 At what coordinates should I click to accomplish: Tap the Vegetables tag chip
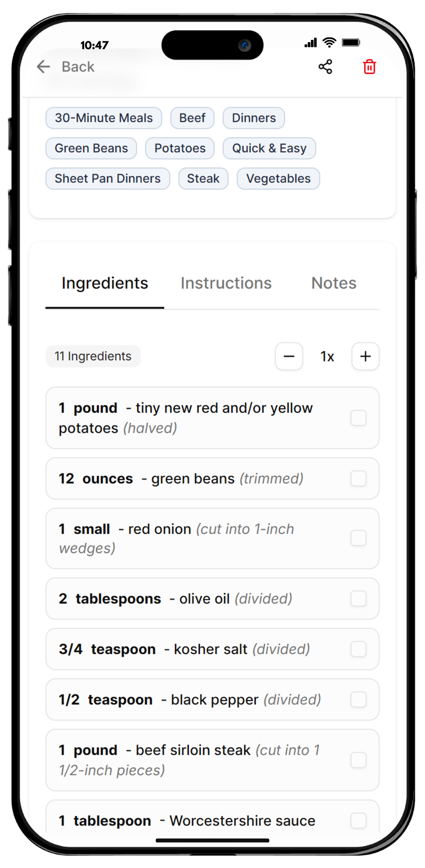(278, 179)
